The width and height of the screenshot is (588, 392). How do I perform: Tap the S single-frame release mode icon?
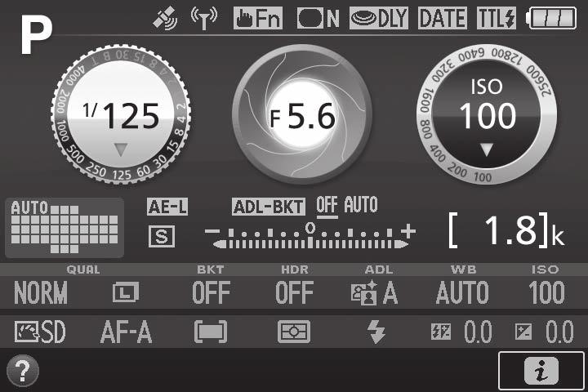tap(162, 236)
